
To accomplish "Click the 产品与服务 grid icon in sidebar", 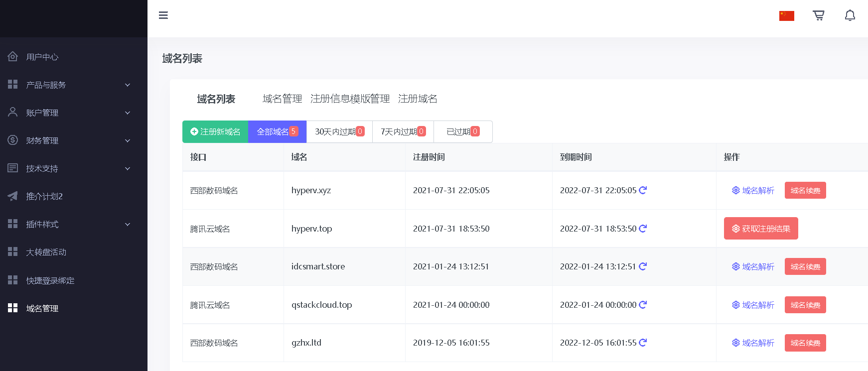I will coord(13,84).
